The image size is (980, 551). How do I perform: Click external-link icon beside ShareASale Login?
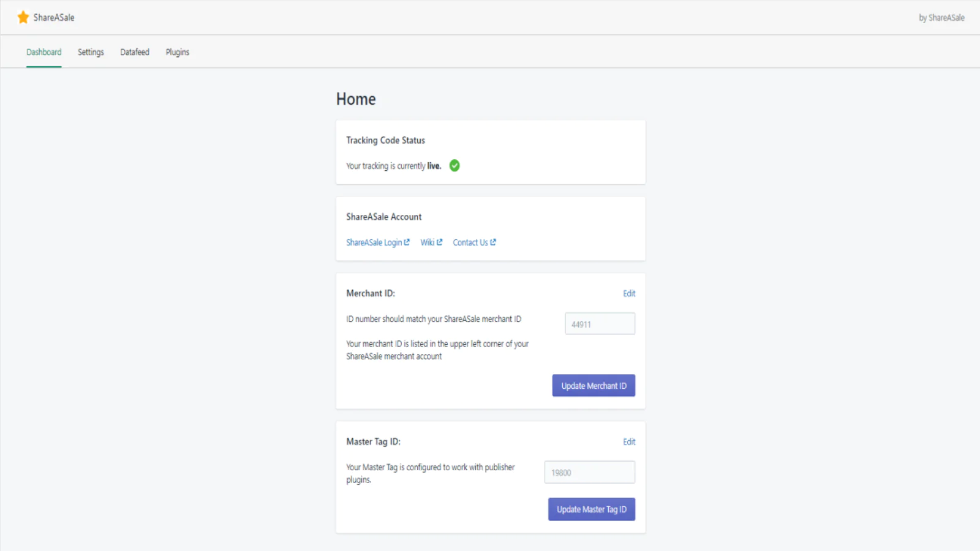pos(407,242)
